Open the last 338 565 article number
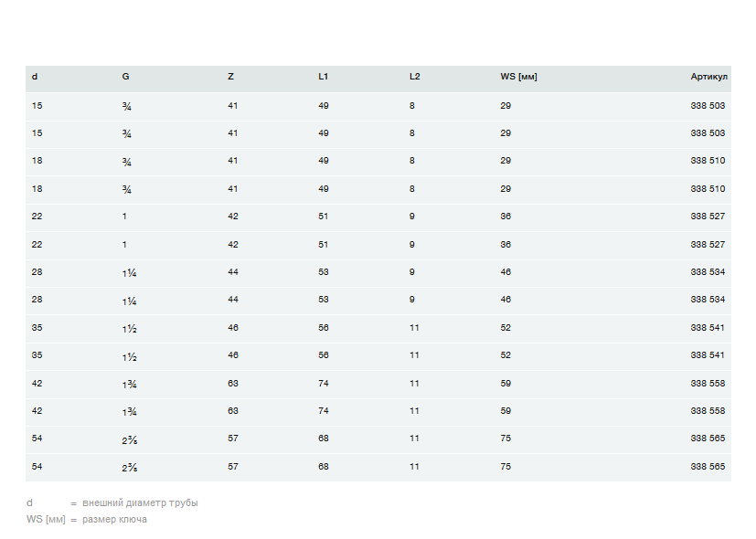The height and width of the screenshot is (539, 756). pyautogui.click(x=708, y=467)
